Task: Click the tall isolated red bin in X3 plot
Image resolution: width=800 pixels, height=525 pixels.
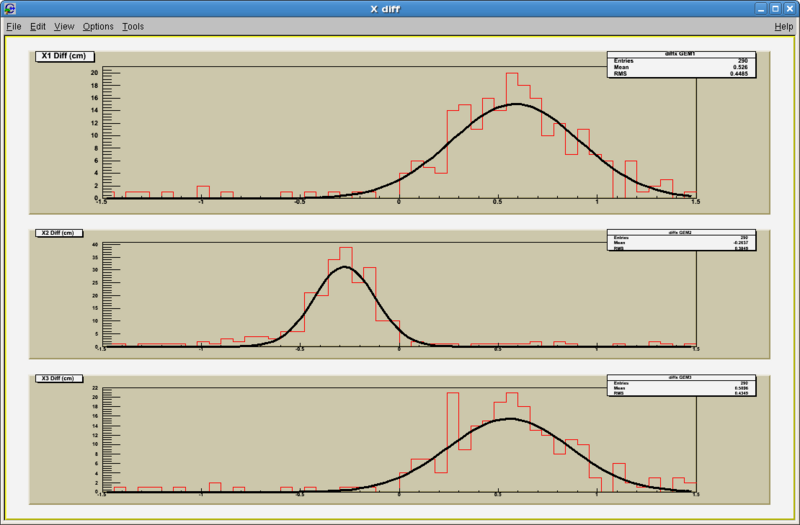Action: [x=453, y=442]
